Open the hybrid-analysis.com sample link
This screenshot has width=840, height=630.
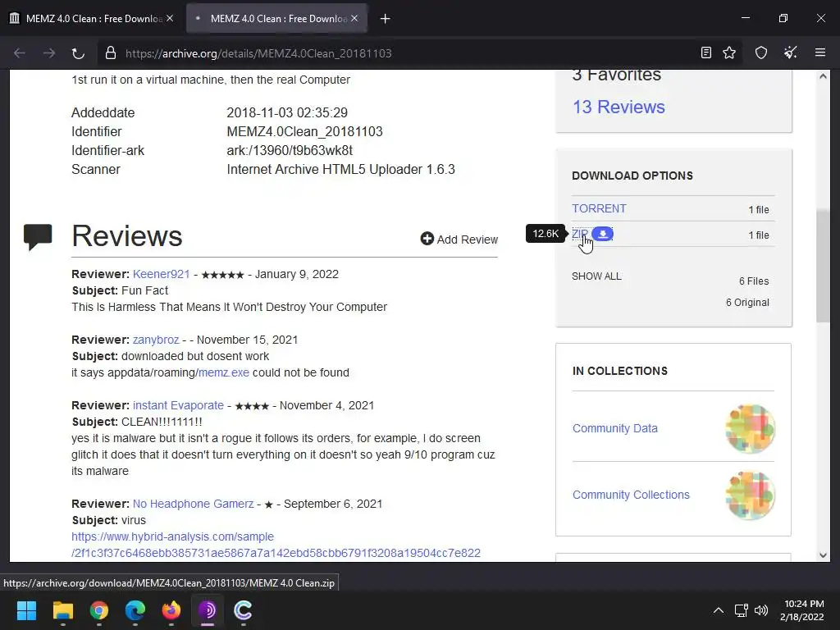(276, 545)
